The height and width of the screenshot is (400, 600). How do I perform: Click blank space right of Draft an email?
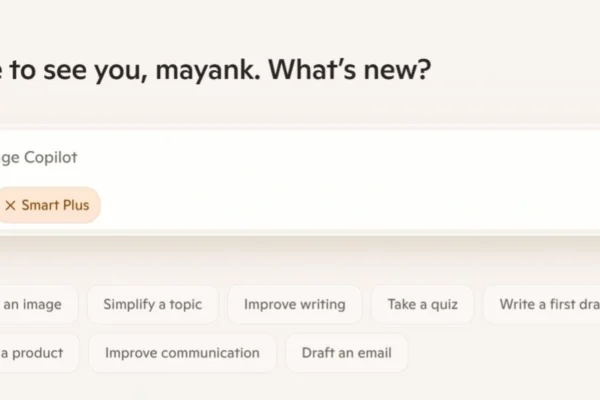coord(500,352)
